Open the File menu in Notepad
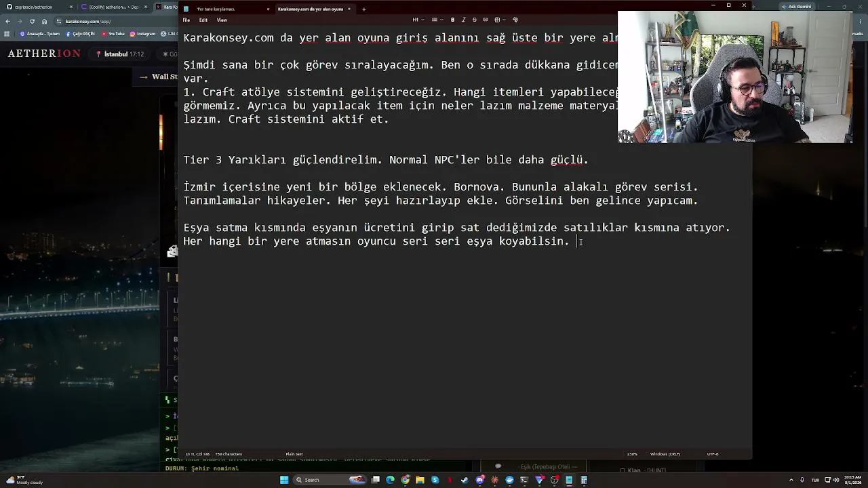 point(186,20)
